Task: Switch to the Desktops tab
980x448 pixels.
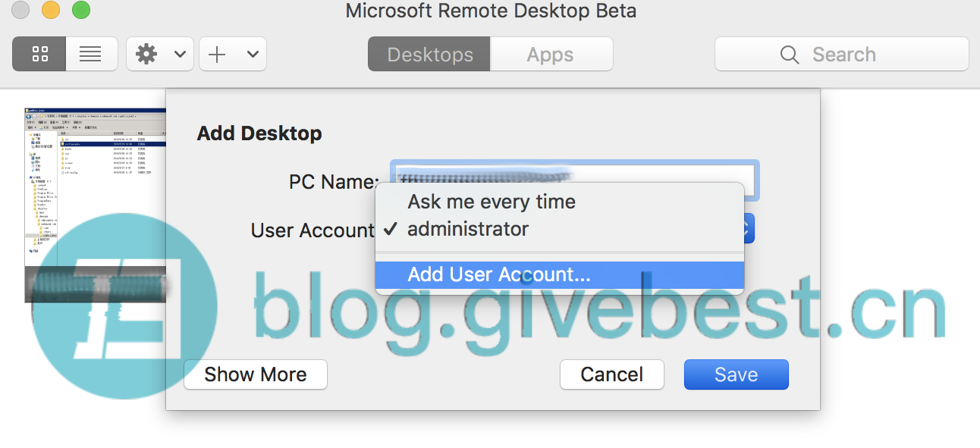Action: (x=429, y=55)
